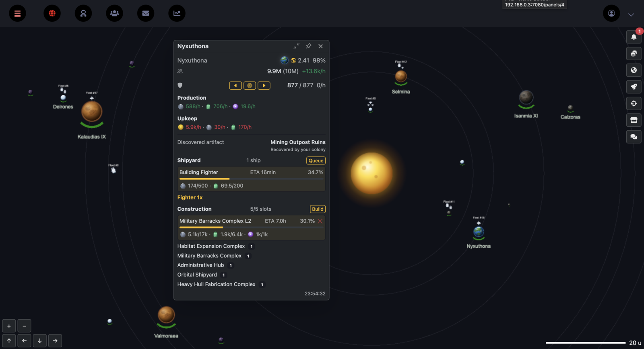Viewport: 644px width, 349px height.
Task: Click the panel timestamp 23:54:32
Action: (x=315, y=294)
